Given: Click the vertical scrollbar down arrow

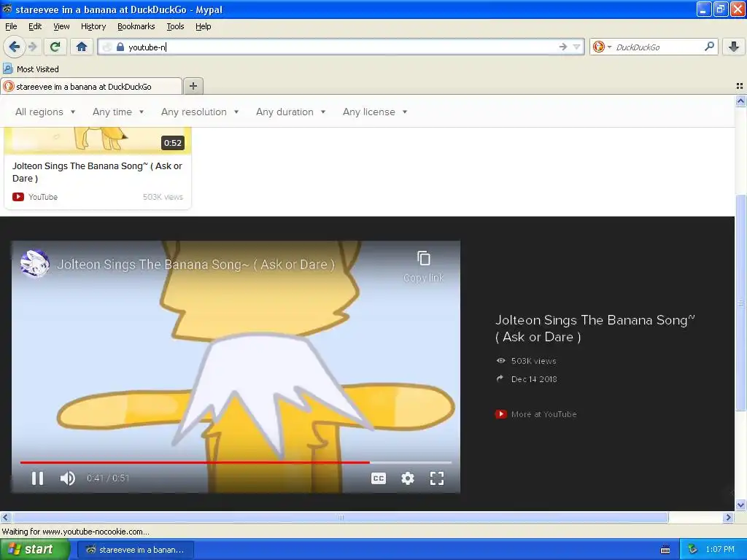Looking at the screenshot, I should (x=740, y=505).
